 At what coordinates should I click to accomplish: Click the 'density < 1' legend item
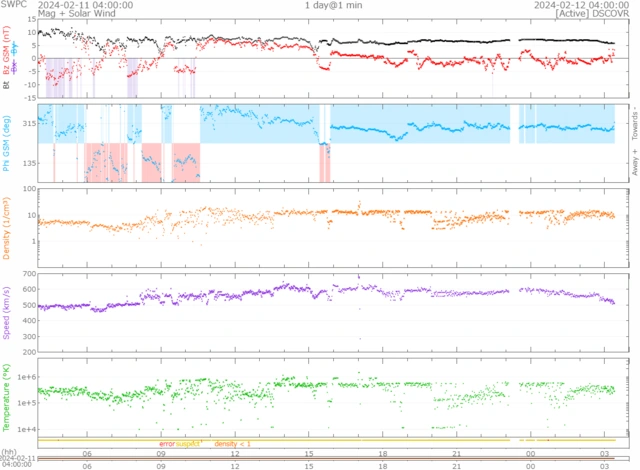tap(232, 443)
